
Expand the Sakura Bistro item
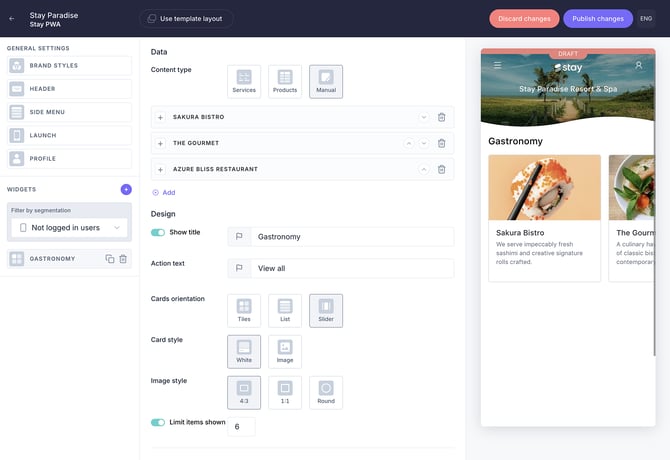click(x=160, y=117)
